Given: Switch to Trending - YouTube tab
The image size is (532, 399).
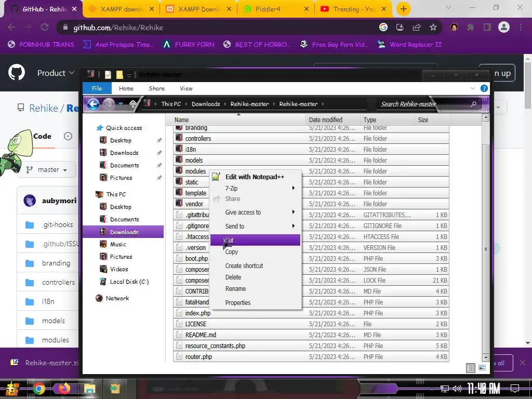Looking at the screenshot, I should point(353,9).
